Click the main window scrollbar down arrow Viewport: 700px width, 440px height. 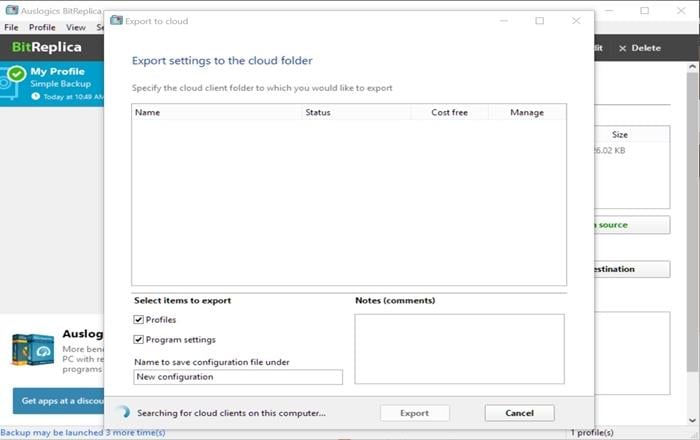(692, 420)
